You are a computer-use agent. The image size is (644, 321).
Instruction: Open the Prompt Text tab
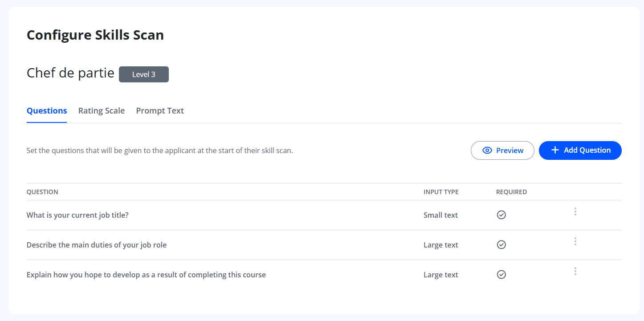(160, 111)
